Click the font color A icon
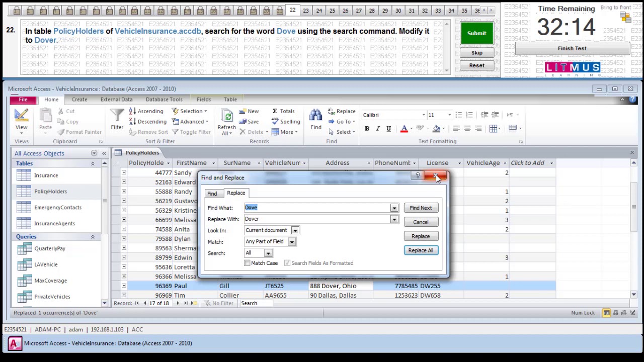This screenshot has width=644, height=362. point(404,129)
